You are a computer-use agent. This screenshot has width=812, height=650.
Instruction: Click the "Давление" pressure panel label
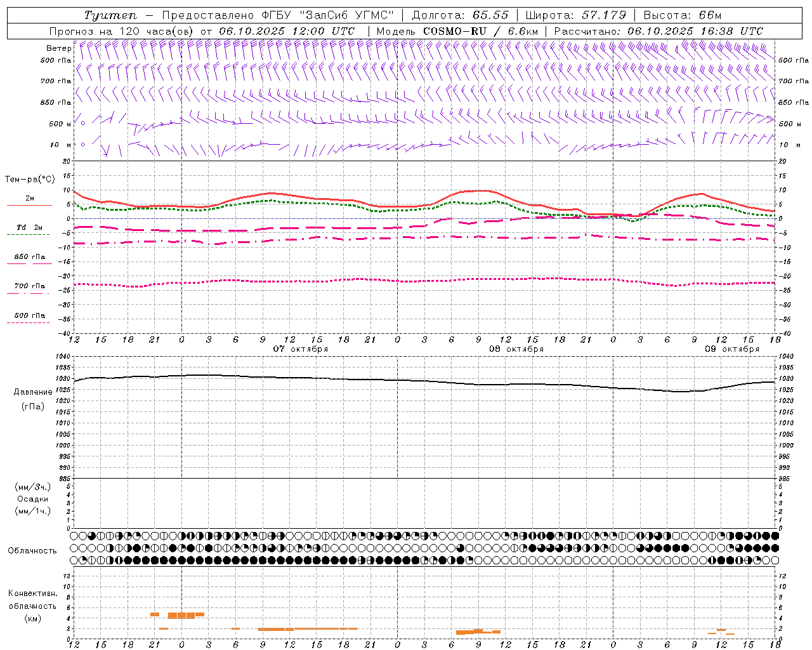[x=33, y=392]
